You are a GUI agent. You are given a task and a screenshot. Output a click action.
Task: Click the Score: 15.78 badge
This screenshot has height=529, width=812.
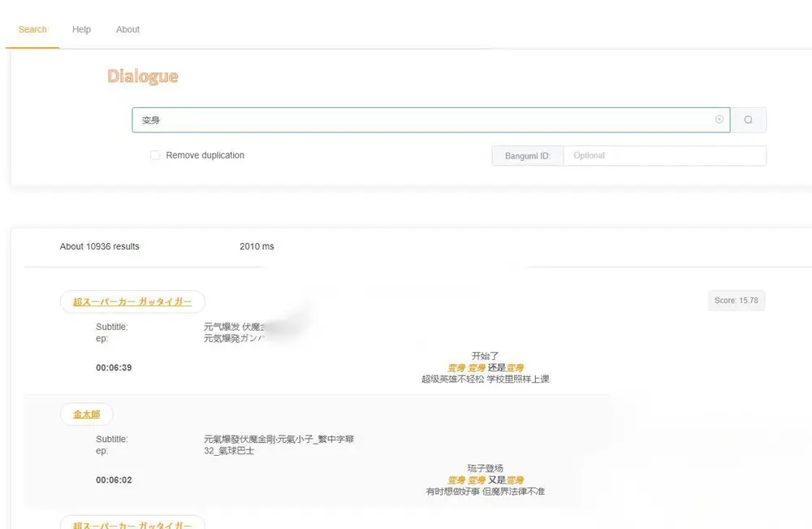pyautogui.click(x=736, y=301)
